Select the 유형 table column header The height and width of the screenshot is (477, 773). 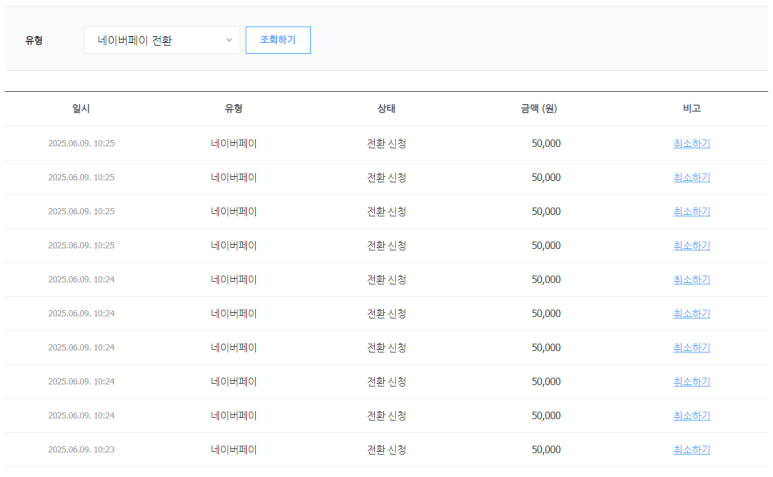click(234, 108)
